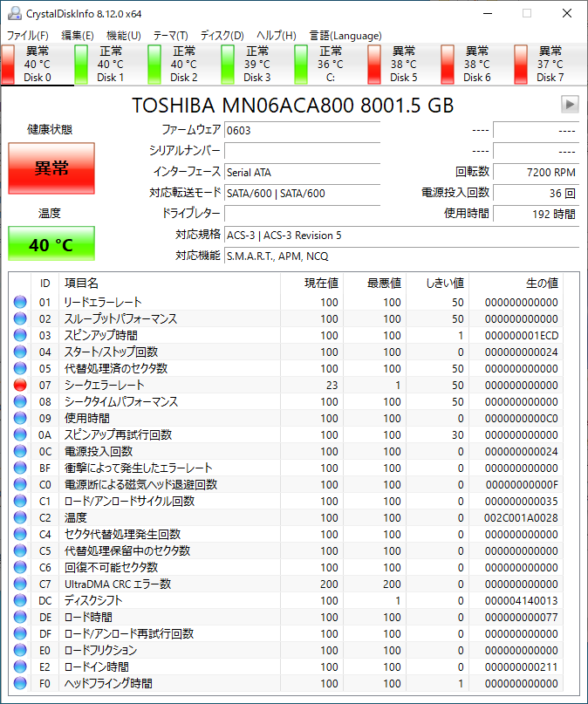
Task: Switch to the 36 °C C: drive label
Action: (x=331, y=65)
